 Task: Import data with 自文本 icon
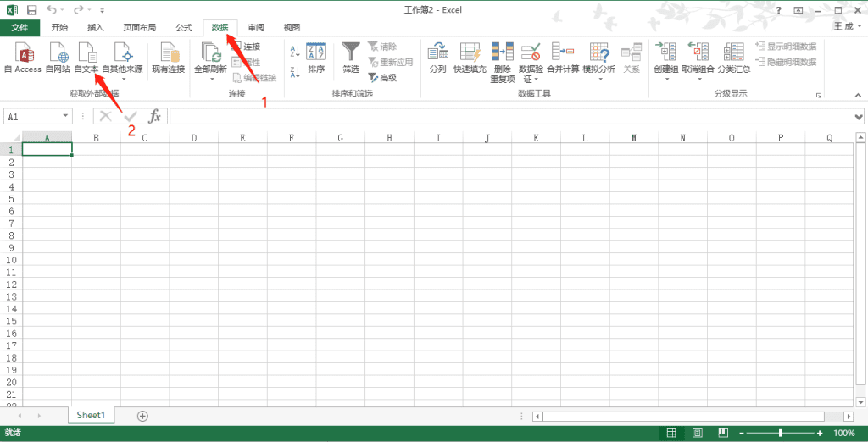[86, 57]
